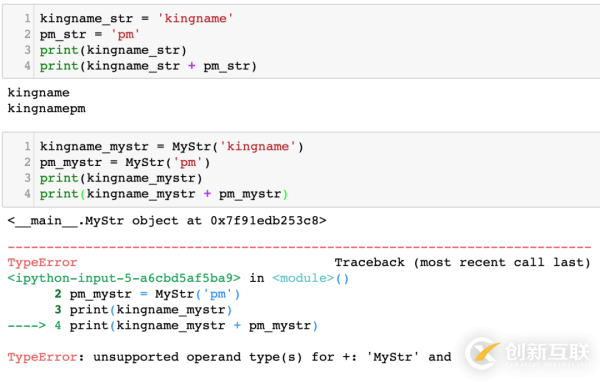This screenshot has height=382, width=600.
Task: Click line "kingname_mystr = MyStr('kingname')" in second cell
Action: [x=171, y=147]
